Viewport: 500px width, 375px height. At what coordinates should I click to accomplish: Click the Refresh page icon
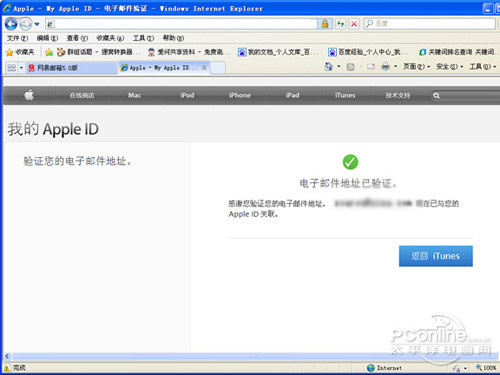[x=340, y=24]
